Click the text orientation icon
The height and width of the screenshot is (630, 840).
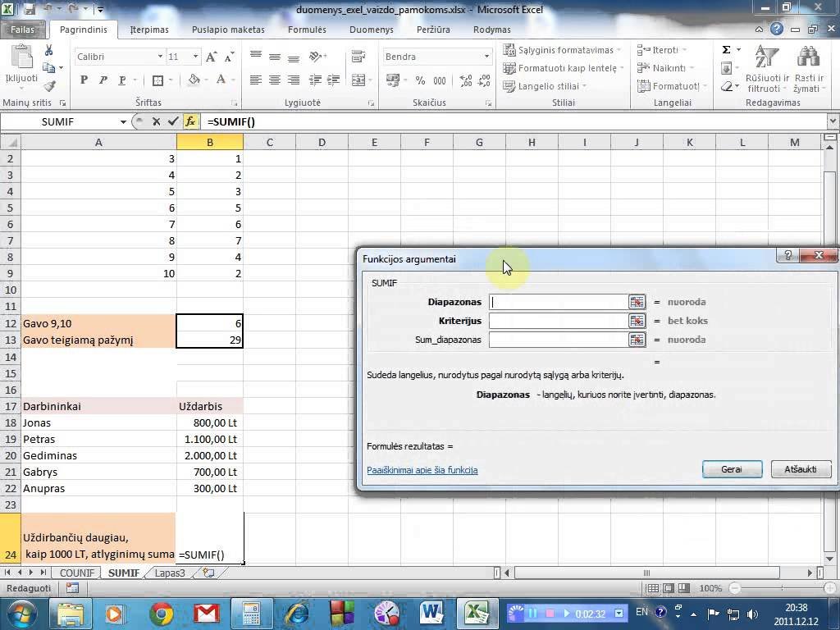[317, 56]
